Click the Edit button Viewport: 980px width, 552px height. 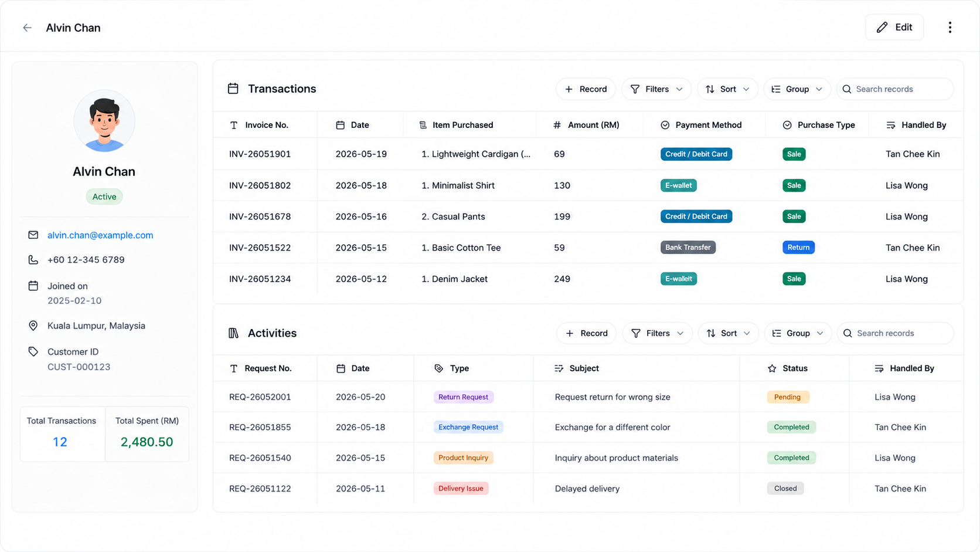pos(894,28)
